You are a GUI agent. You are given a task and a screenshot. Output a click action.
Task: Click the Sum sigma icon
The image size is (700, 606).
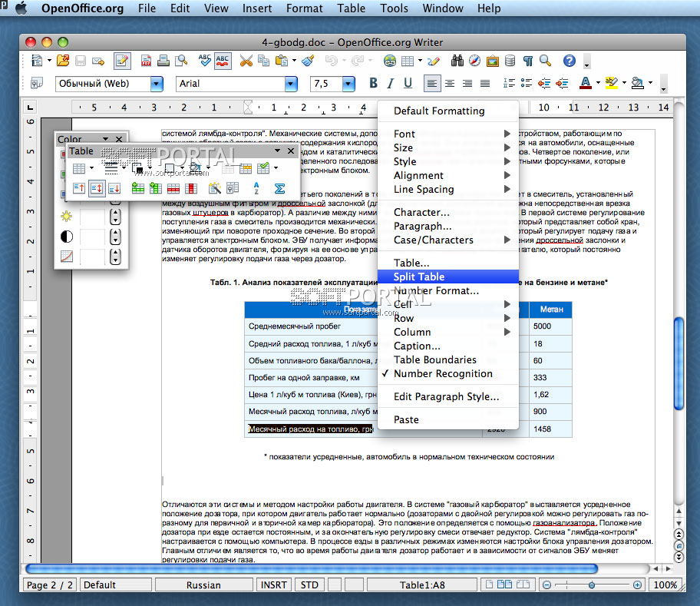pos(279,188)
